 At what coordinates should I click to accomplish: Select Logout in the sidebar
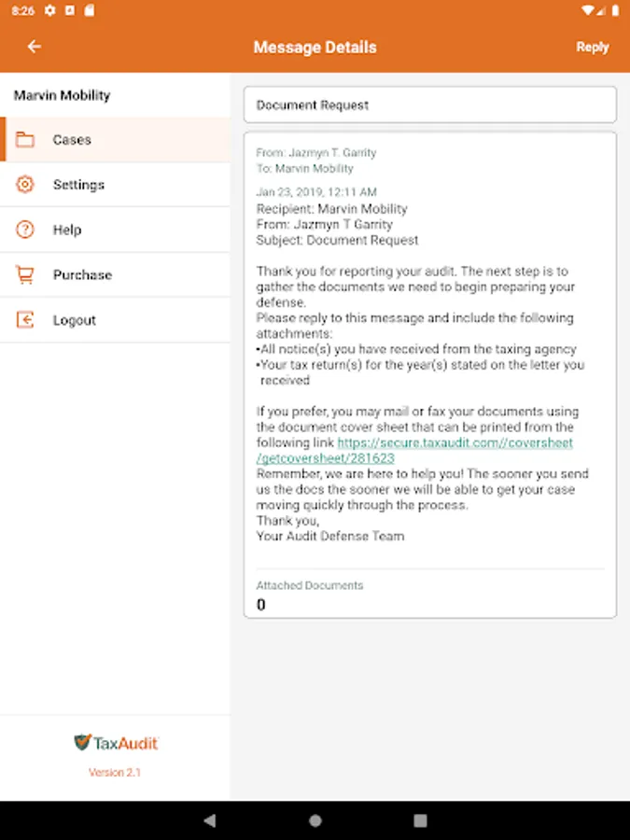[x=115, y=320]
